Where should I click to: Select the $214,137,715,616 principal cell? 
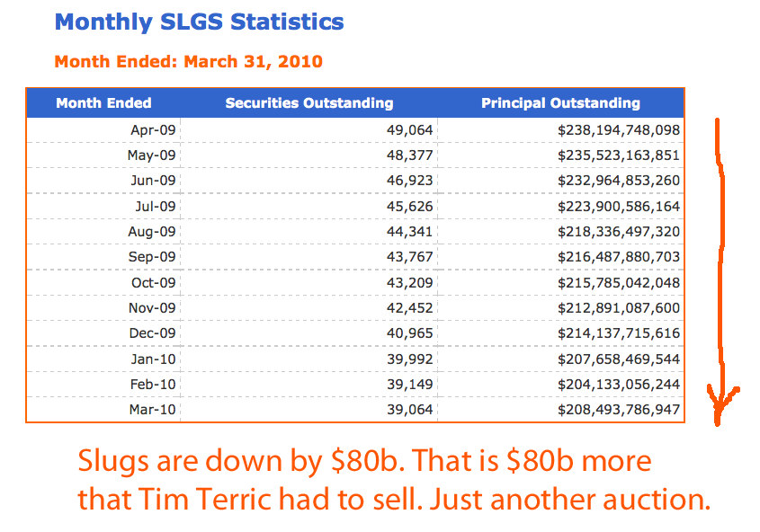[619, 333]
